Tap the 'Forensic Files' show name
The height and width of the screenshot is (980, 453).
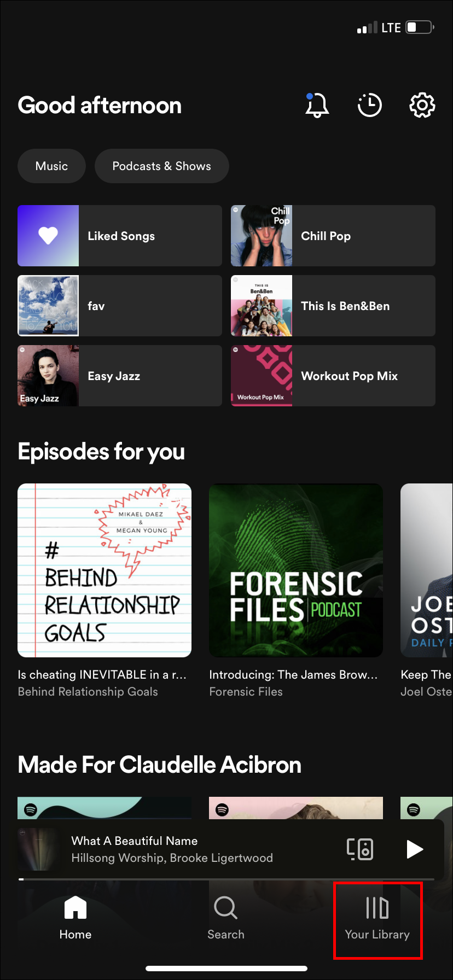tap(246, 692)
